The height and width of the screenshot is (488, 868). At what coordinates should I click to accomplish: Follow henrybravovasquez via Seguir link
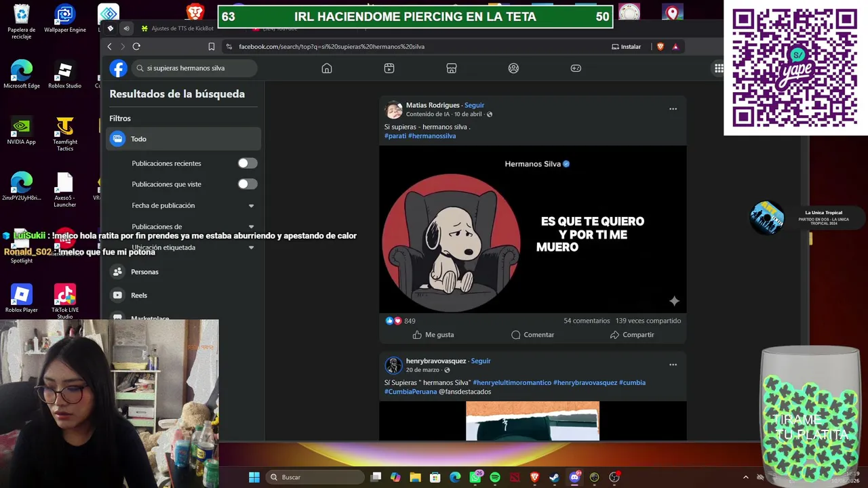click(481, 361)
